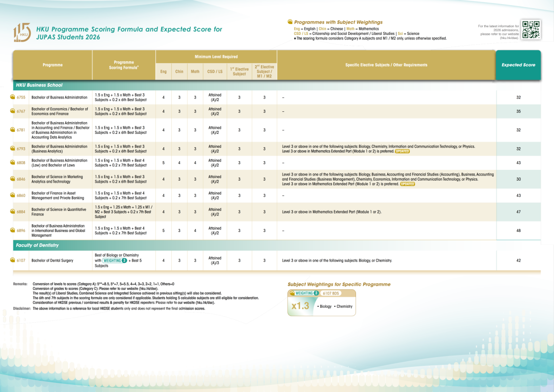Click Bachelor of Science in Quantitative Finance
Screen dimensions: 554x392
click(58, 212)
